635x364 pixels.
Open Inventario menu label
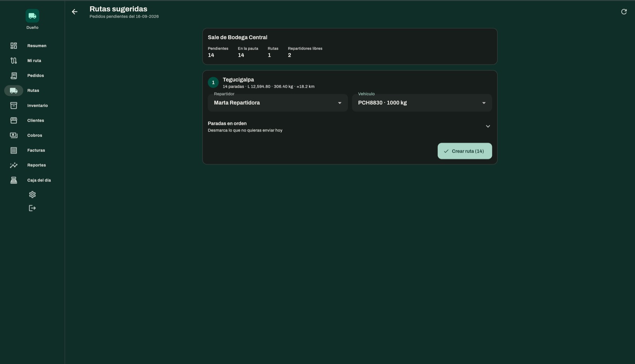[x=38, y=105]
